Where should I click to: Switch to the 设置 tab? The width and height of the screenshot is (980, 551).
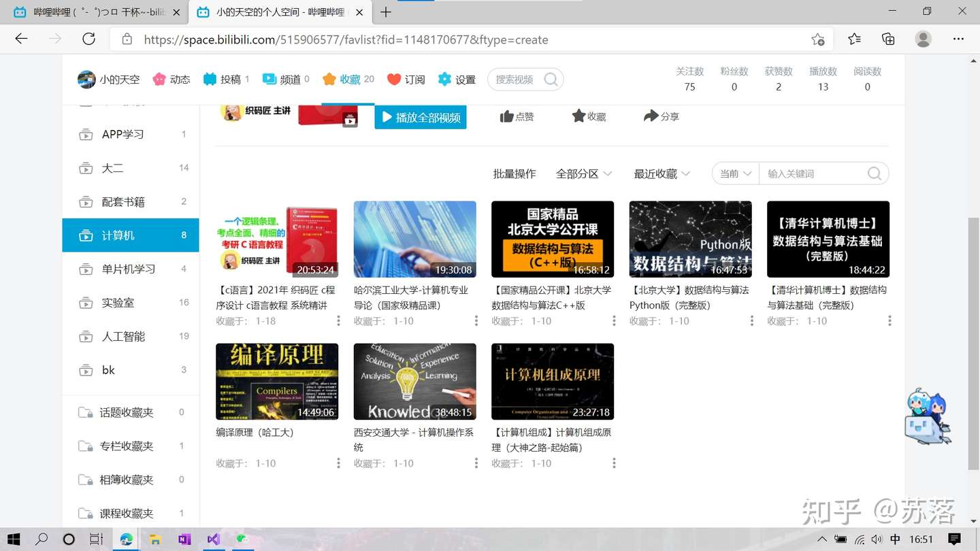click(x=457, y=80)
